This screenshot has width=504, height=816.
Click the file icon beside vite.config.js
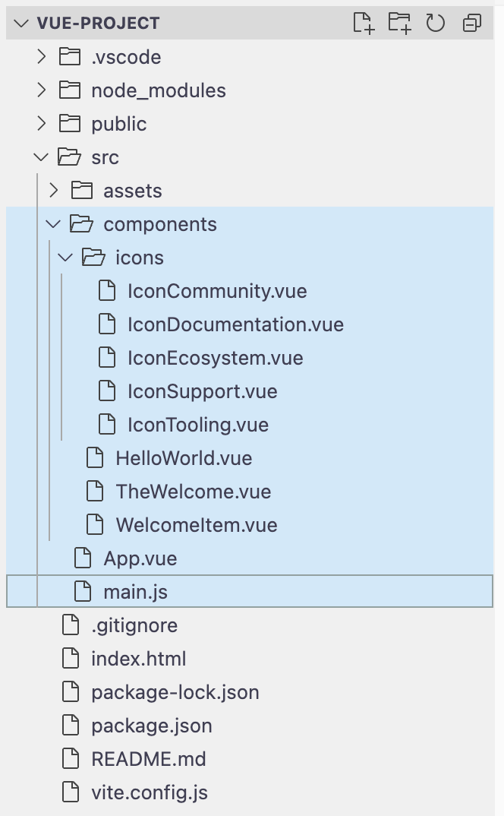pyautogui.click(x=70, y=792)
